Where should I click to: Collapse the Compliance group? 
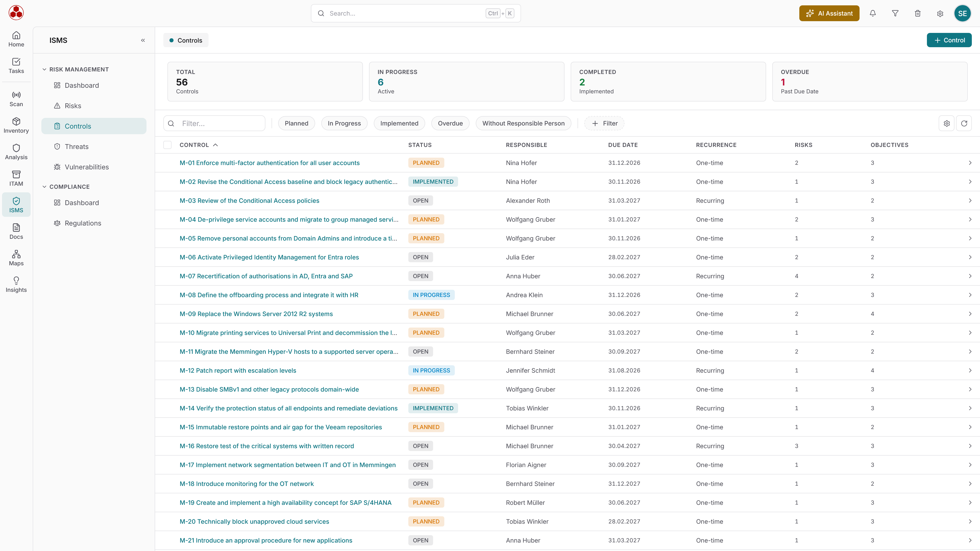click(x=66, y=187)
